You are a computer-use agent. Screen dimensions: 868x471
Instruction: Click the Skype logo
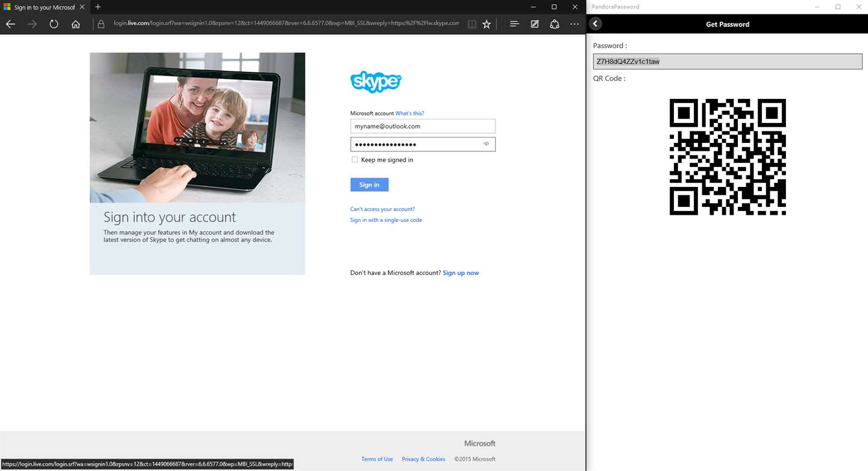[x=376, y=82]
